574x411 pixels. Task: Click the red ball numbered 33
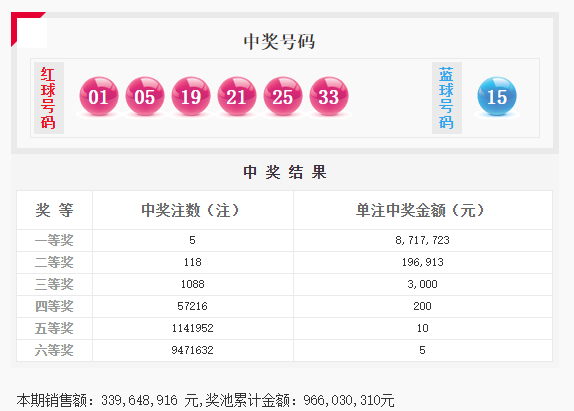click(329, 96)
